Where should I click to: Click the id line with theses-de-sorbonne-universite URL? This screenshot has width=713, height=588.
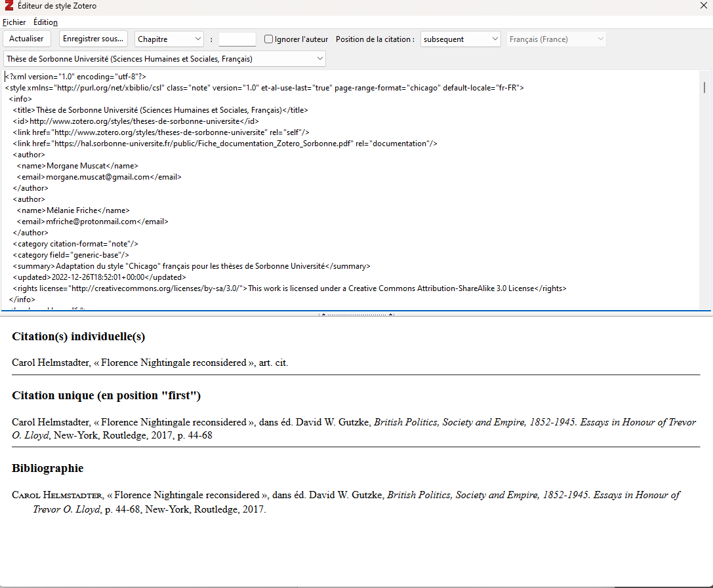point(136,121)
